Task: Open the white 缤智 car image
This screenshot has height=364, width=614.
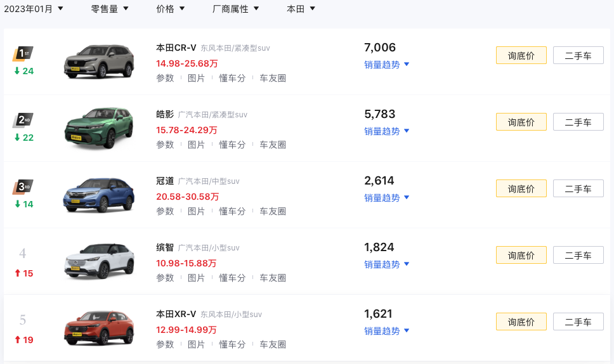Action: click(x=99, y=261)
